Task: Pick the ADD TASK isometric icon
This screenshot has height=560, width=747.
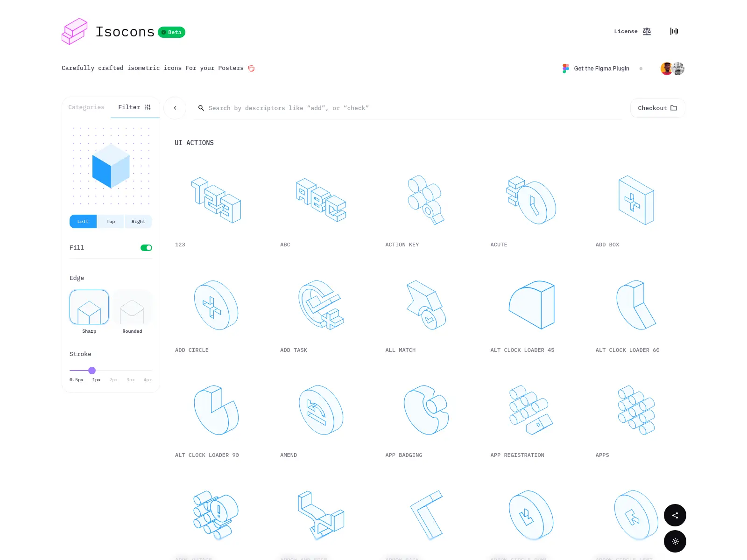Action: (x=321, y=306)
